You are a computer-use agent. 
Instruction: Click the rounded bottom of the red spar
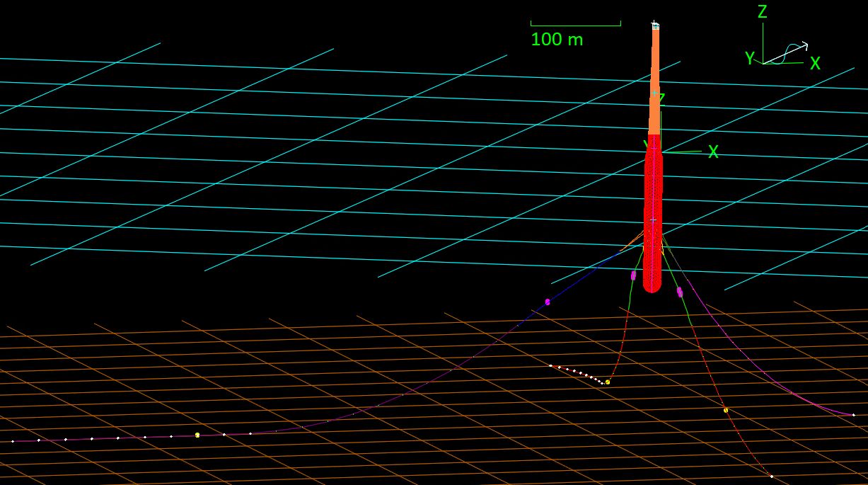point(652,285)
